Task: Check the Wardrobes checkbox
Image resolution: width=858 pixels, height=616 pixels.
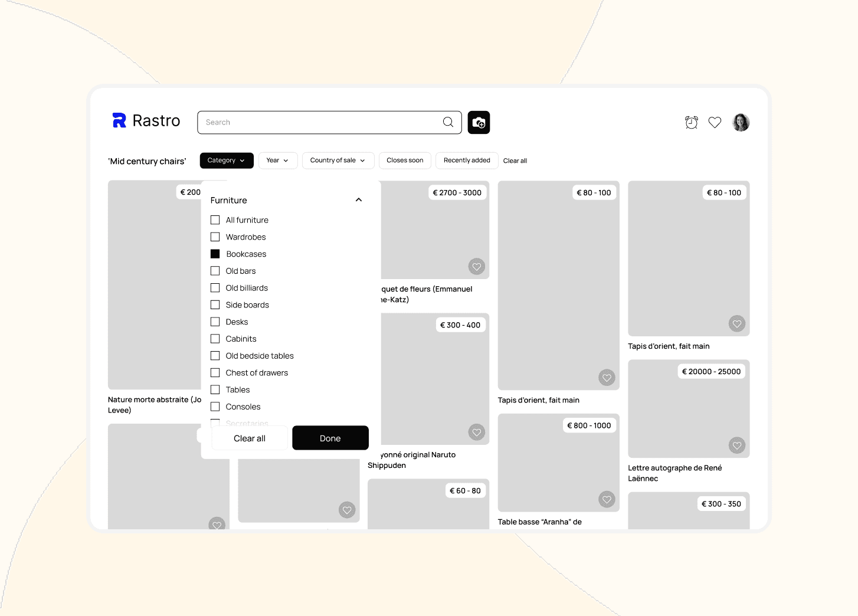Action: [215, 237]
